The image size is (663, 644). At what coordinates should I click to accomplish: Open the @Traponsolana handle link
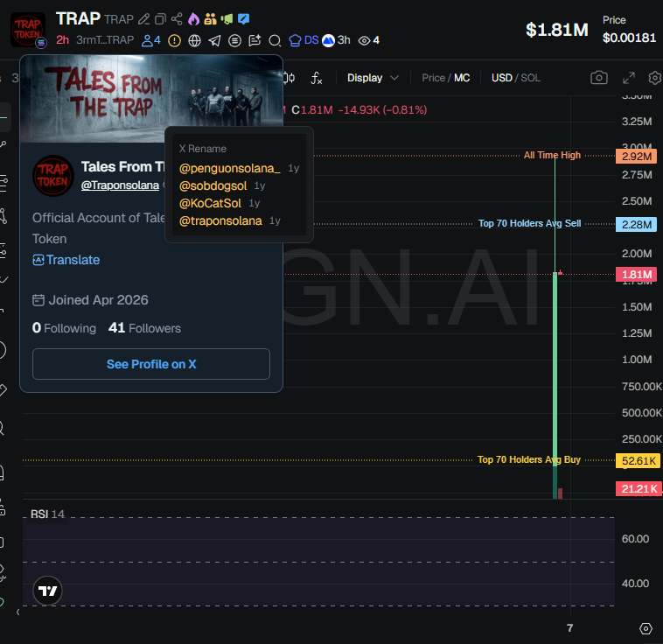click(120, 185)
